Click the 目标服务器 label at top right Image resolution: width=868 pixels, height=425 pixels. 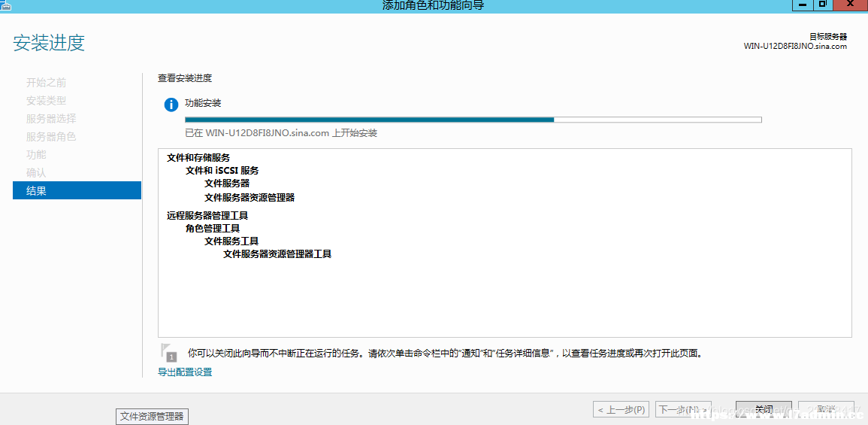point(828,37)
